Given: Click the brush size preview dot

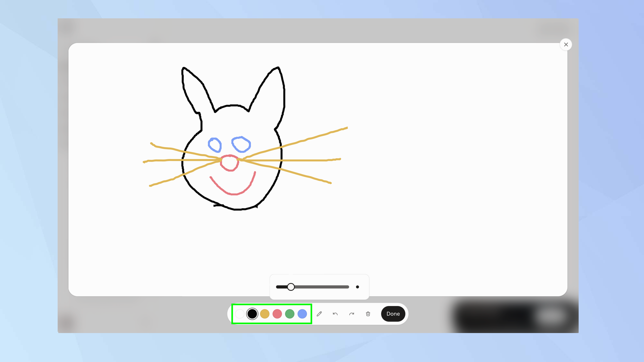Looking at the screenshot, I should click(357, 287).
